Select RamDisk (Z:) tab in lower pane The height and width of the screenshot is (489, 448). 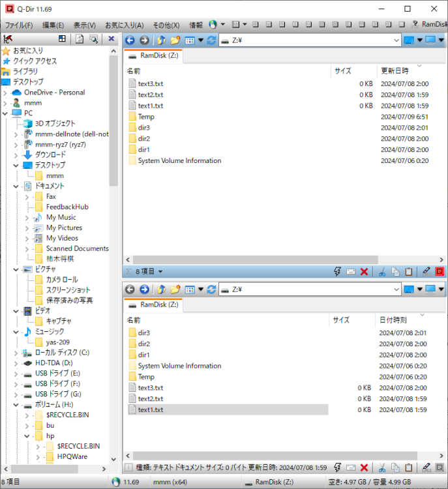click(153, 305)
